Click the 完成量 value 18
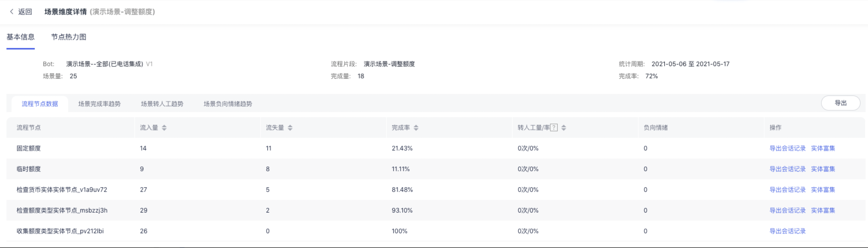 (361, 76)
